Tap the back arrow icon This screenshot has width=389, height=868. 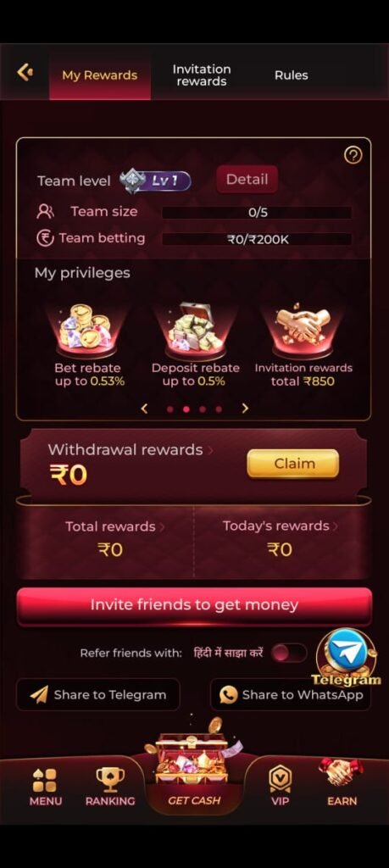(x=25, y=72)
